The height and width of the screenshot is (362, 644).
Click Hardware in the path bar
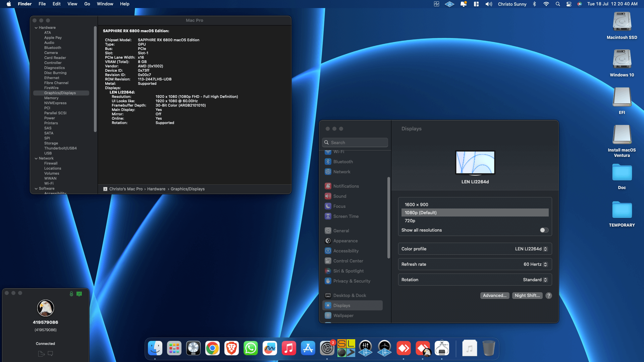(x=156, y=189)
